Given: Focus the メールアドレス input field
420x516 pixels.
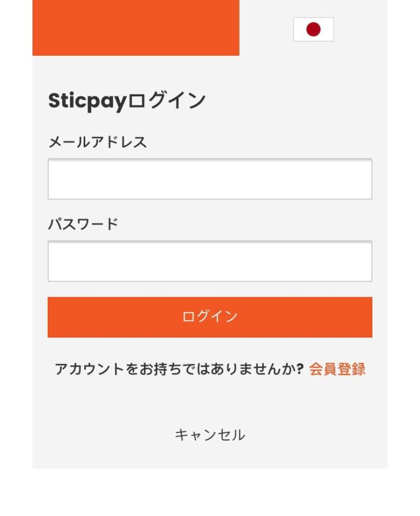Looking at the screenshot, I should pos(209,179).
